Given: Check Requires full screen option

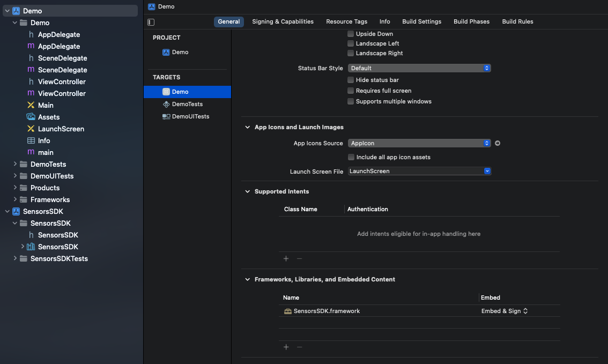Looking at the screenshot, I should click(351, 91).
